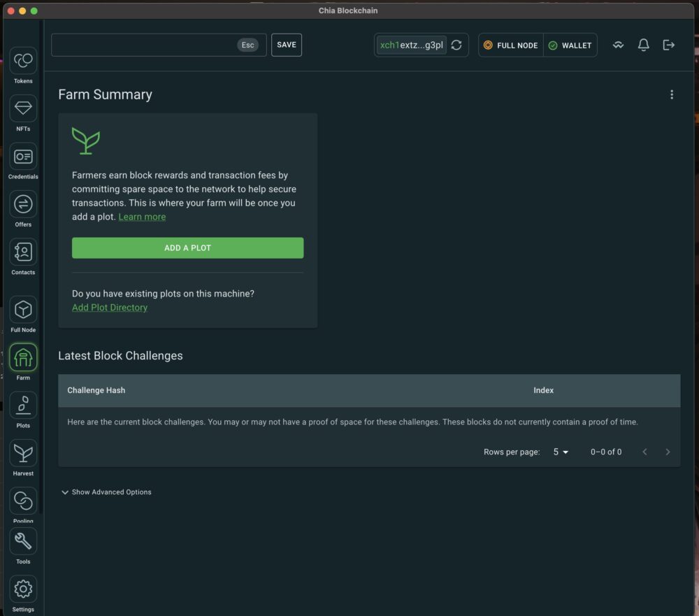Open the Harvest sidebar section
This screenshot has height=616, width=699.
23,458
